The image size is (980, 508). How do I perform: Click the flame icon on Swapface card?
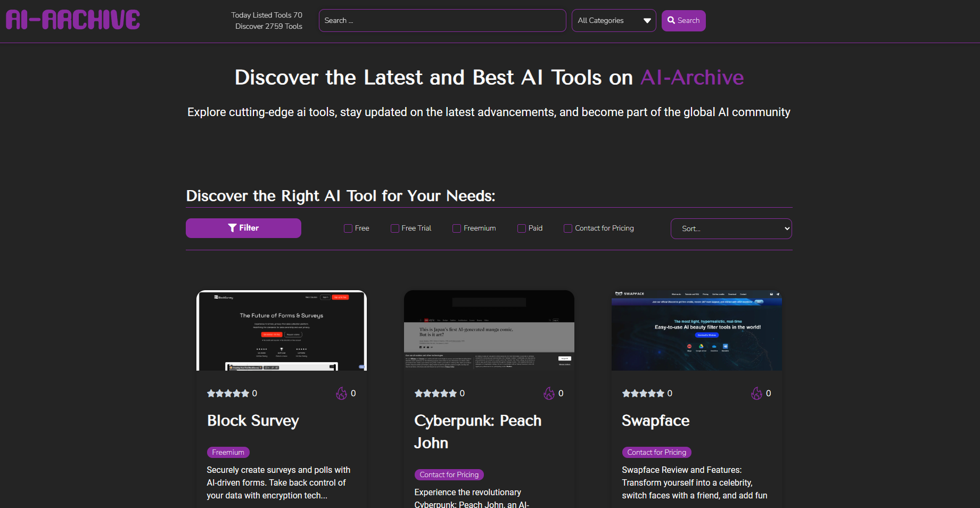756,394
